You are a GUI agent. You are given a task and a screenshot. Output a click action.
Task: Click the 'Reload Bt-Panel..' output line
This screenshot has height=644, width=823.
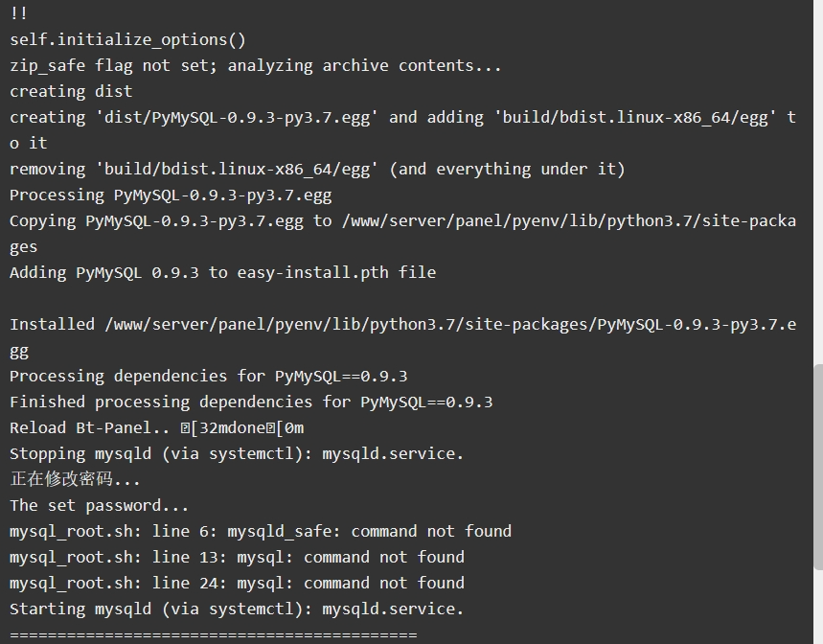(156, 427)
